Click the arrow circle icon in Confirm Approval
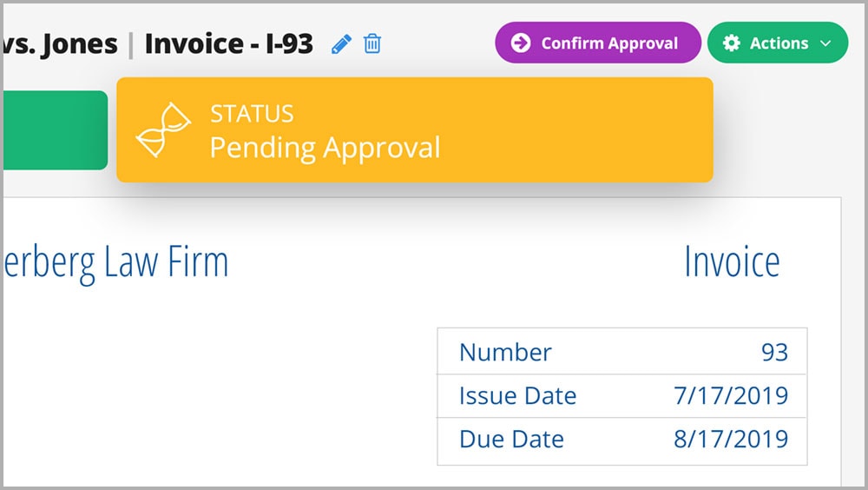Image resolution: width=868 pixels, height=490 pixels. pyautogui.click(x=520, y=43)
